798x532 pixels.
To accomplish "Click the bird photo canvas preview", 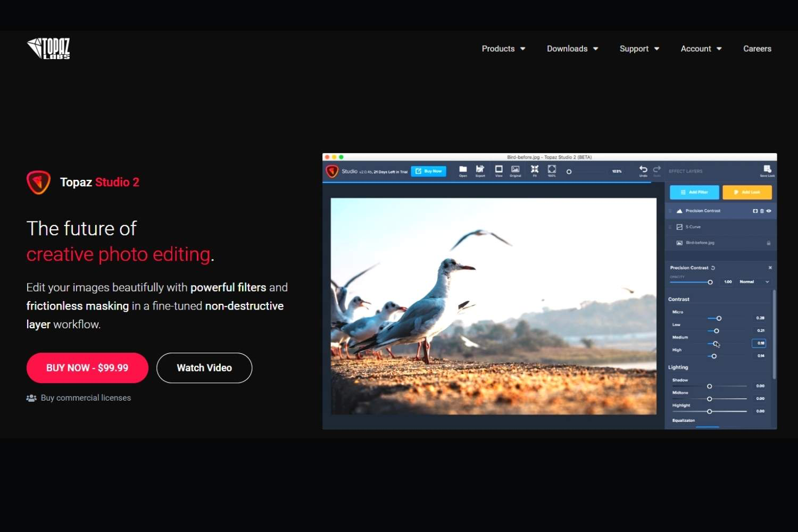I will coord(493,306).
